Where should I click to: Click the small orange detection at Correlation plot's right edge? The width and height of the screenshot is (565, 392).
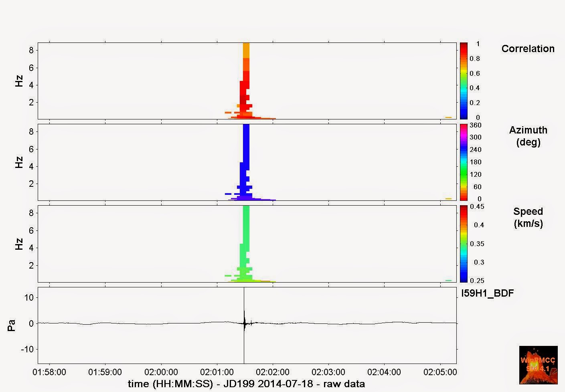(x=448, y=117)
